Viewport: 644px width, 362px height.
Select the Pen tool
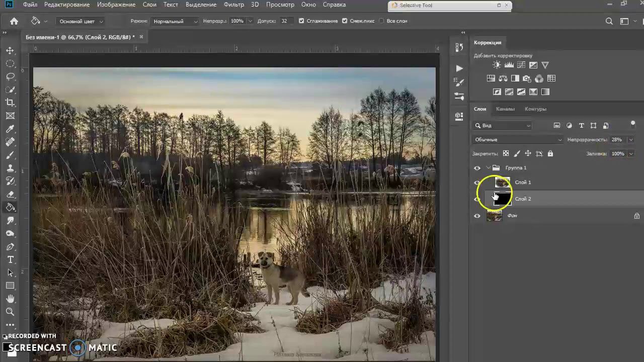[x=10, y=246]
